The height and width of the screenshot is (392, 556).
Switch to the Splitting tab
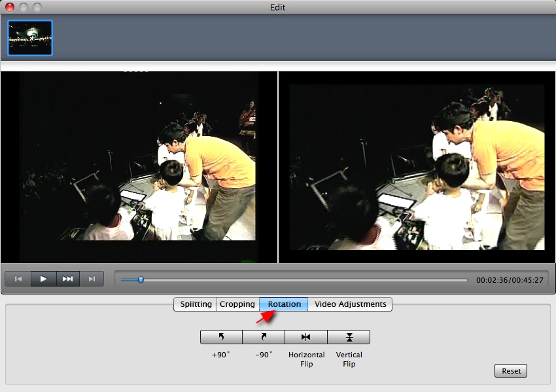(196, 304)
